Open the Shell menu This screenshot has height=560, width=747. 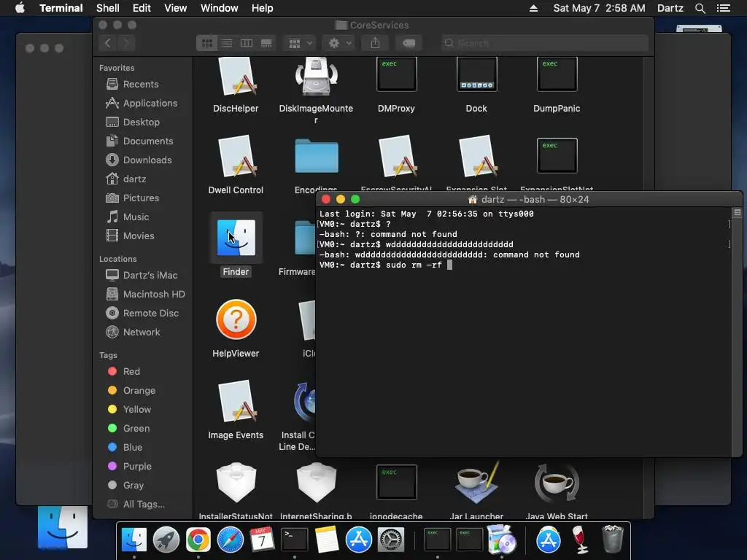[x=108, y=8]
